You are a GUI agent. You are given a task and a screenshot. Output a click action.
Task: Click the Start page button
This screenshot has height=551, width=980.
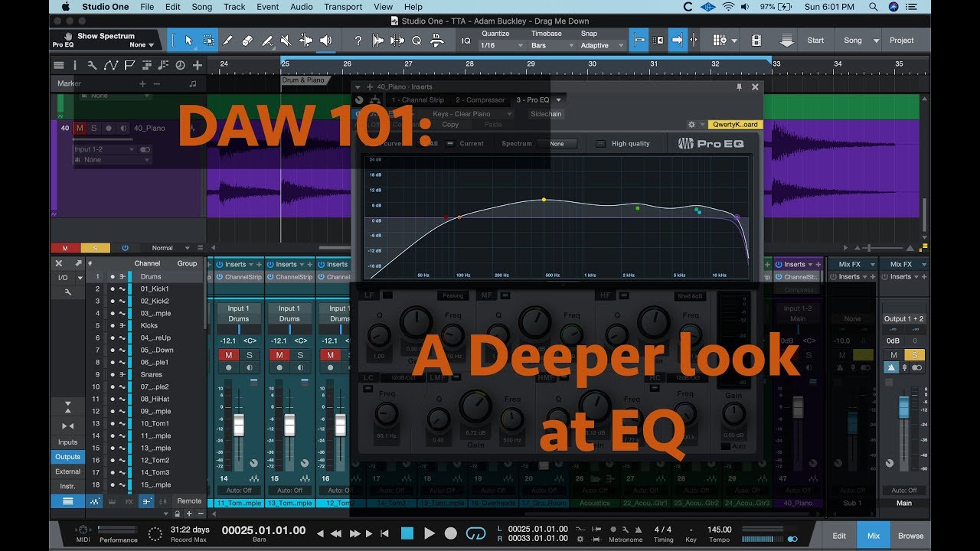[x=815, y=41]
